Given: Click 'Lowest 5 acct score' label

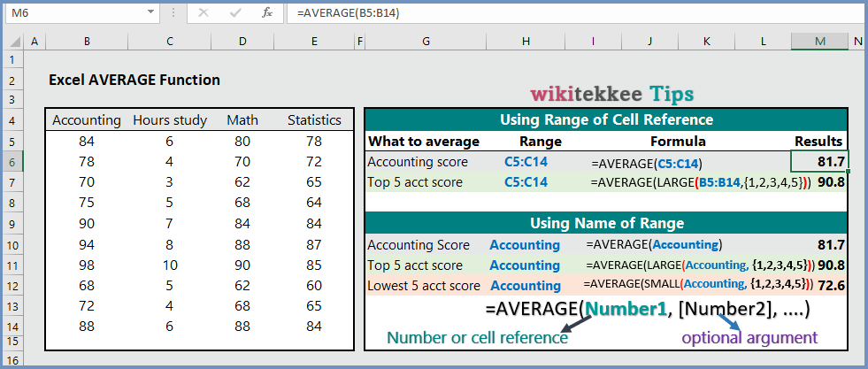Looking at the screenshot, I should 424,286.
